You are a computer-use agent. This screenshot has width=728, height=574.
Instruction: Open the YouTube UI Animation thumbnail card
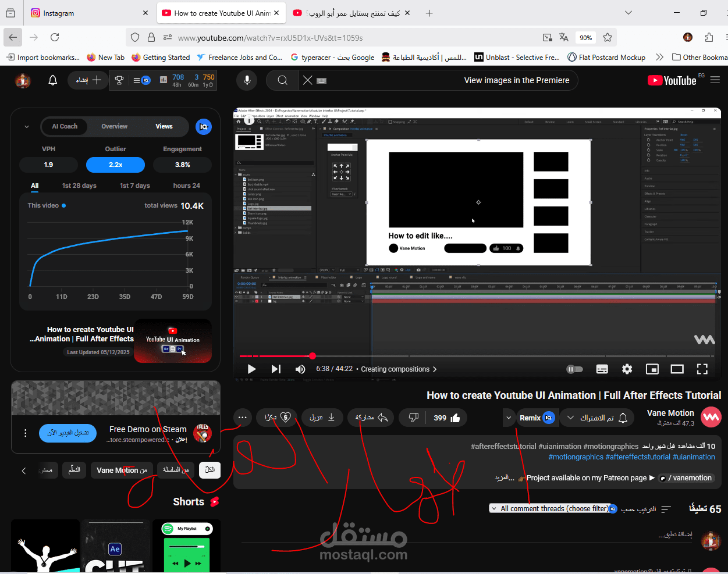173,341
